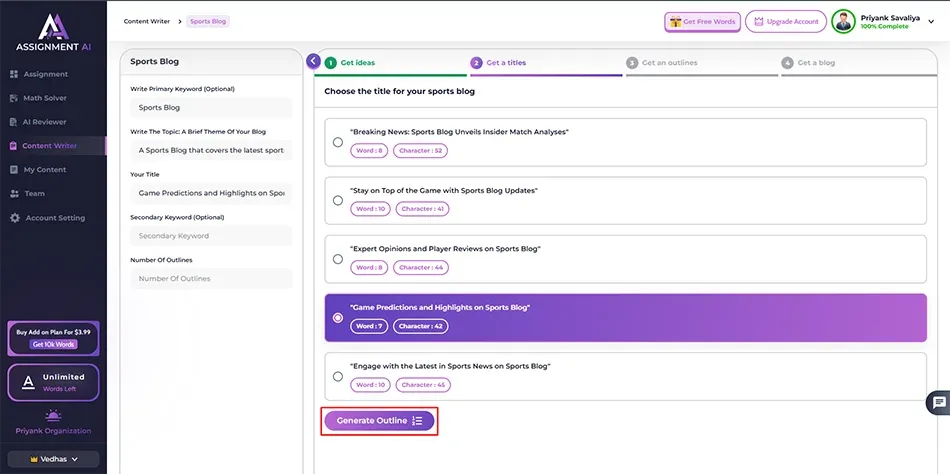Click the Get Free Words button

[701, 21]
